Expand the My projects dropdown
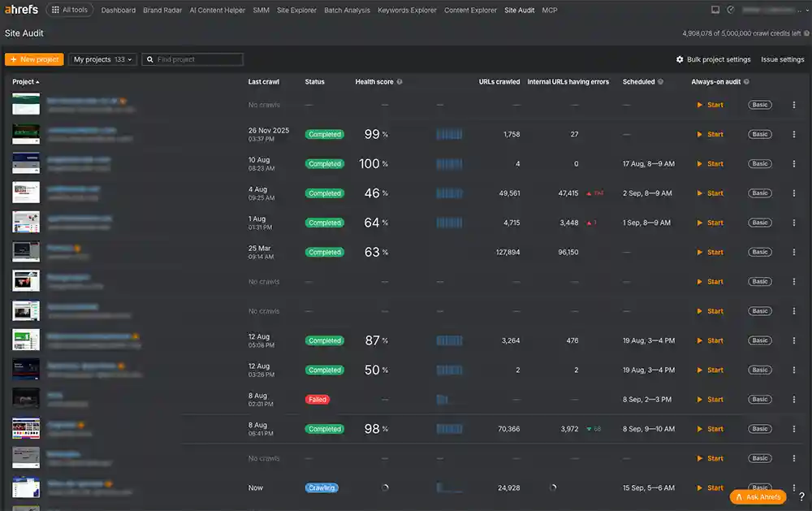 coord(102,59)
